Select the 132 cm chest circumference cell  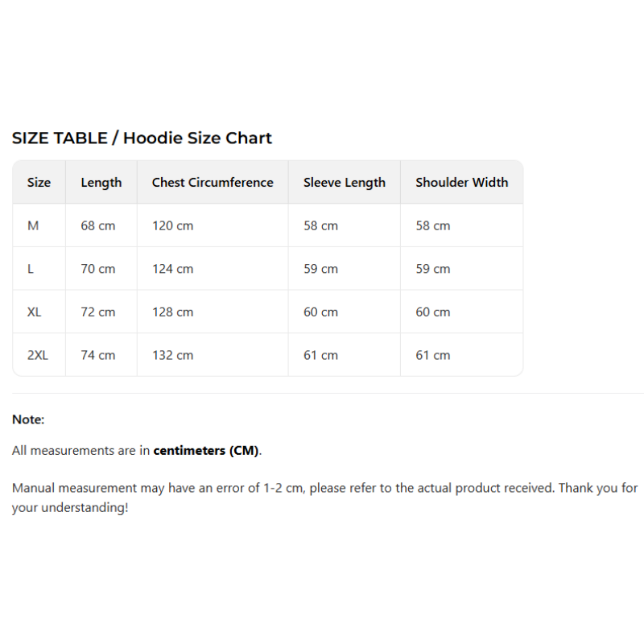pos(173,355)
